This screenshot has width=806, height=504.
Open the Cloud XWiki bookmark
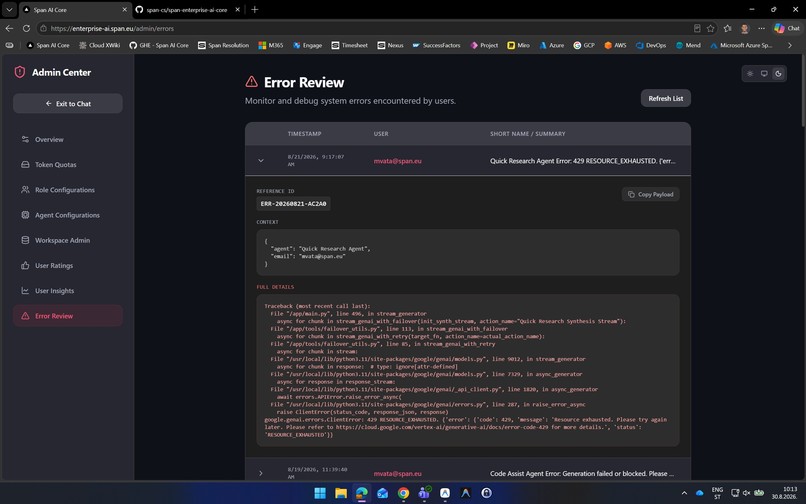tap(99, 45)
